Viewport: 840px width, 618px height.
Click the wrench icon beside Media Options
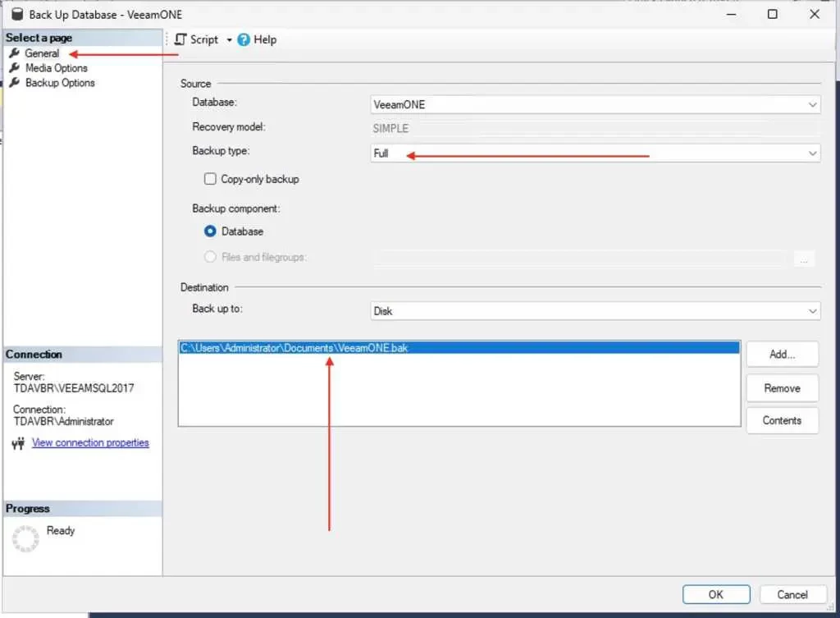(x=15, y=67)
